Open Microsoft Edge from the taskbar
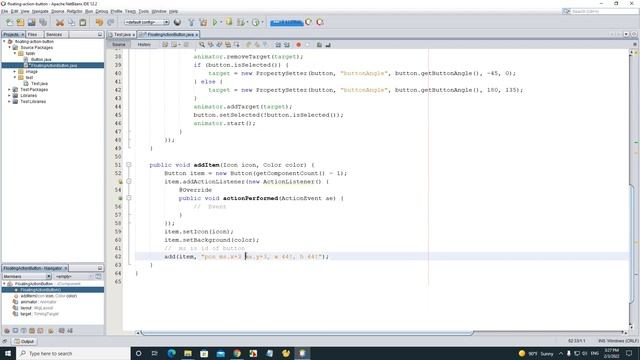This screenshot has height=360, width=640. click(x=171, y=353)
